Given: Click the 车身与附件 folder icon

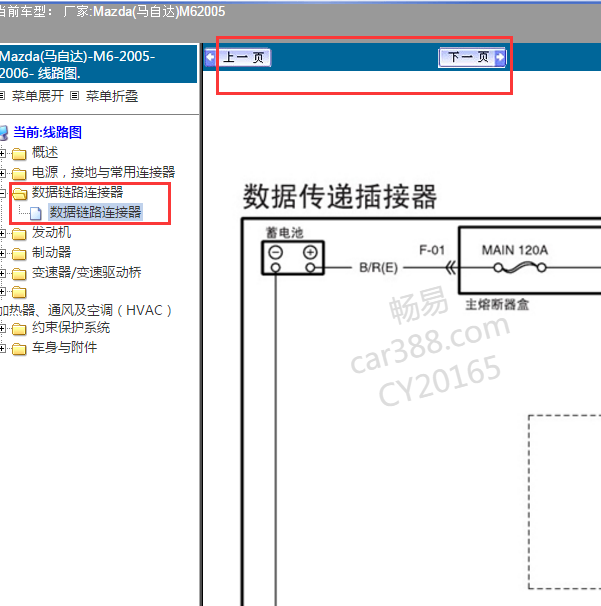Looking at the screenshot, I should 19,349.
